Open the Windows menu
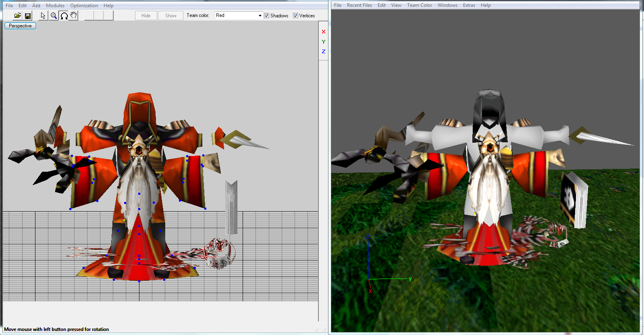The image size is (644, 335). click(447, 5)
